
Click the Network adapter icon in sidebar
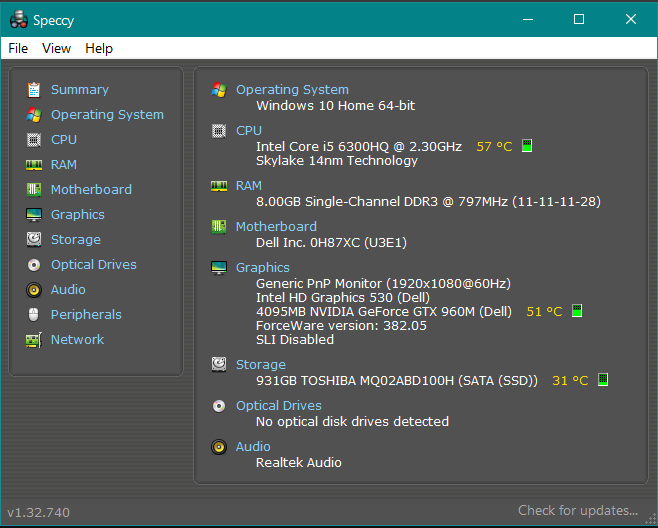(34, 340)
